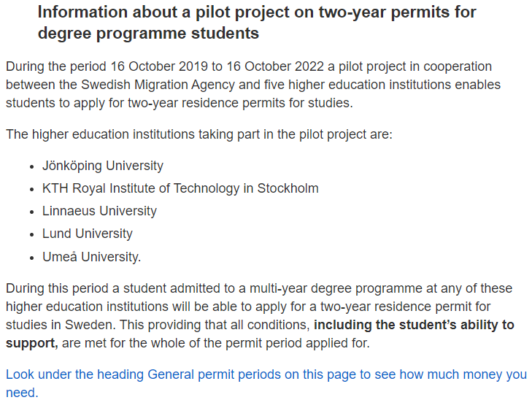Click the bullet beside Lund University
The image size is (532, 400).
click(33, 234)
